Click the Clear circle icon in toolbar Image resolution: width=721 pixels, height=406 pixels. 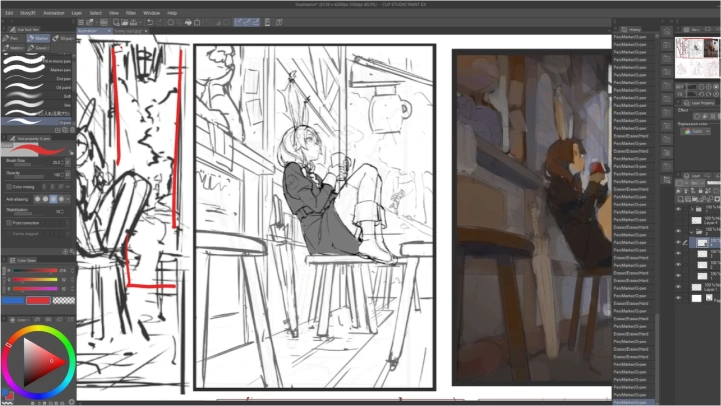(171, 22)
